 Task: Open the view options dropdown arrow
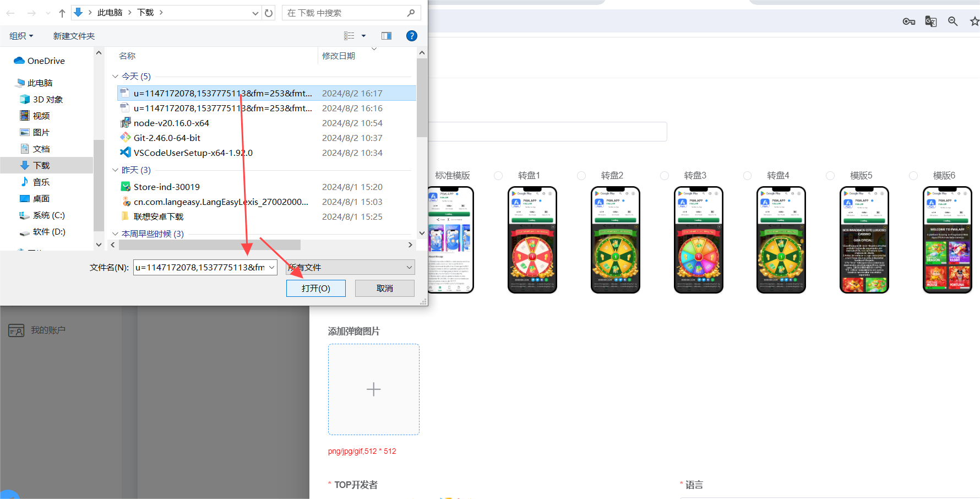click(363, 35)
